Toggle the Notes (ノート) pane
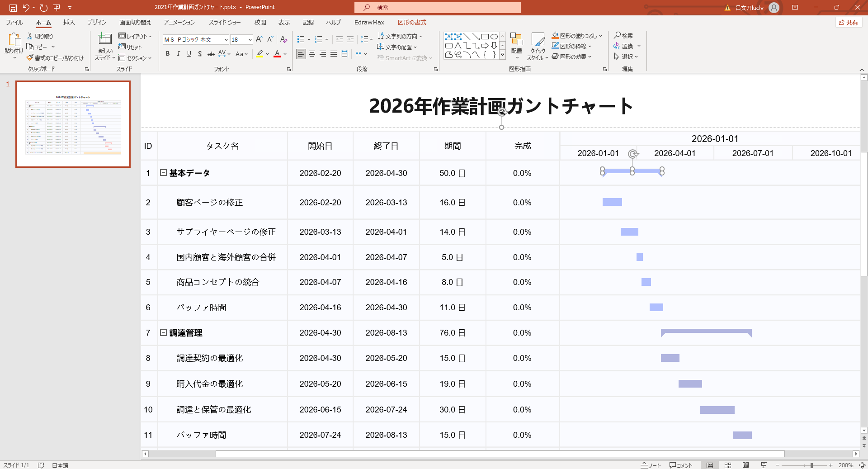The width and height of the screenshot is (868, 469). pos(651,465)
